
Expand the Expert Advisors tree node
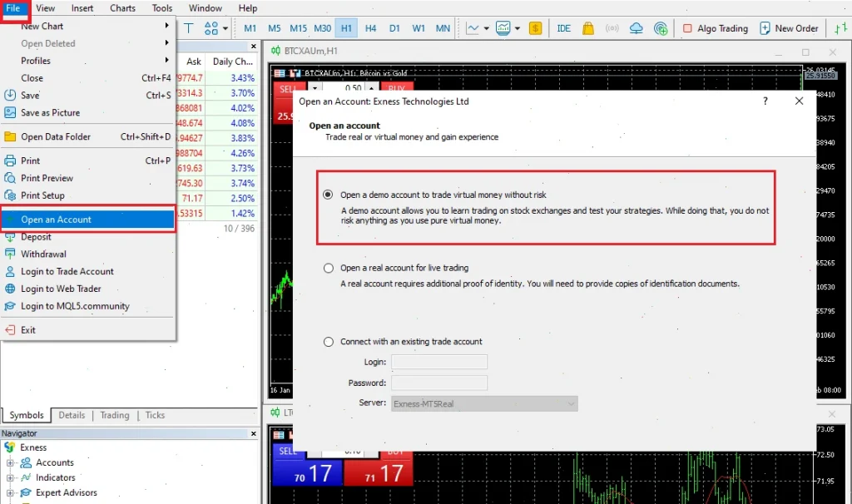[x=11, y=492]
